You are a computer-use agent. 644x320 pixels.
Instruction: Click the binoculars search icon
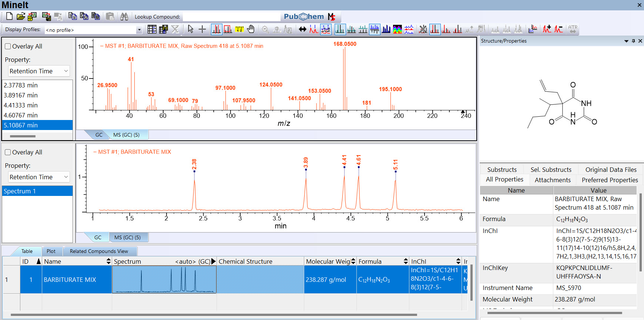[124, 16]
